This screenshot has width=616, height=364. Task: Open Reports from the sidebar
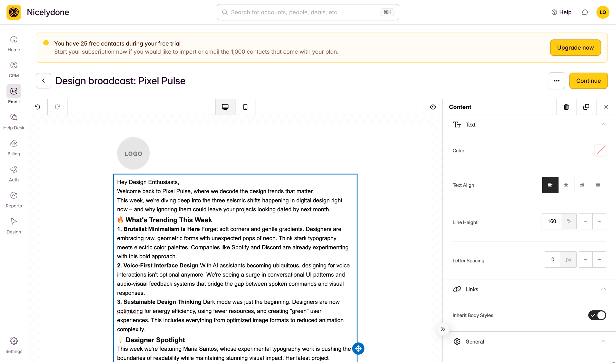pos(14,200)
